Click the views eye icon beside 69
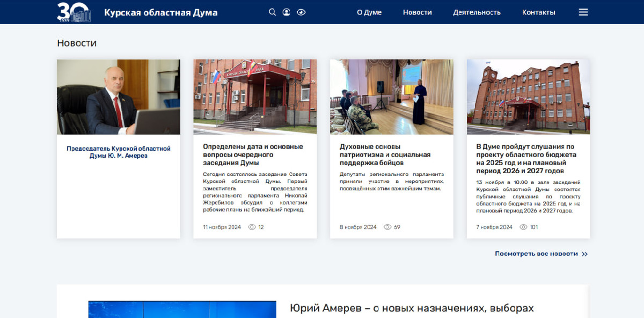Viewport: 644px width, 318px height. tap(387, 227)
